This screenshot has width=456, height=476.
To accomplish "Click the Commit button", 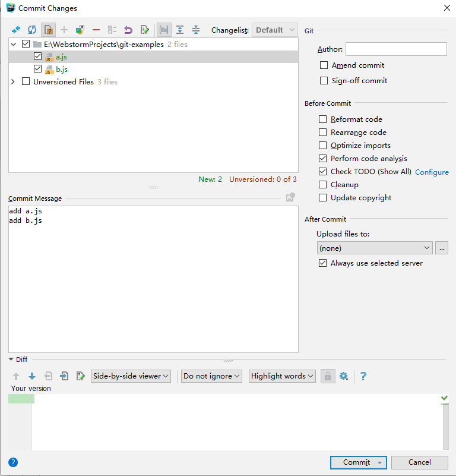I will tap(356, 462).
